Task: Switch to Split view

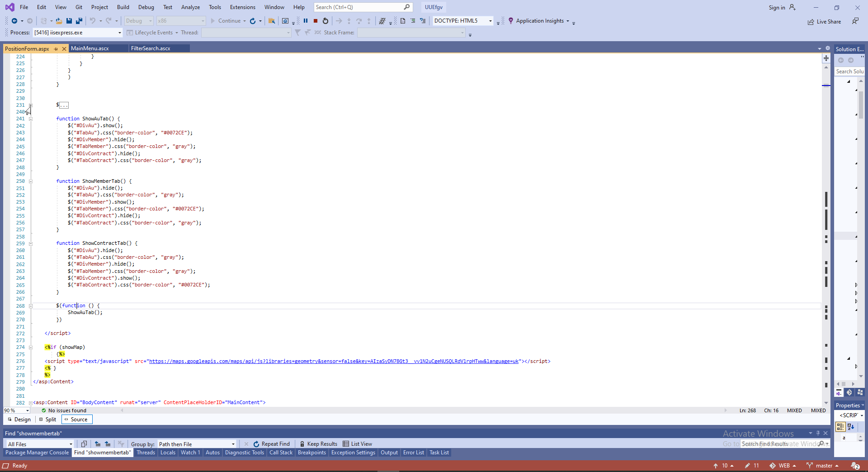Action: pyautogui.click(x=47, y=420)
